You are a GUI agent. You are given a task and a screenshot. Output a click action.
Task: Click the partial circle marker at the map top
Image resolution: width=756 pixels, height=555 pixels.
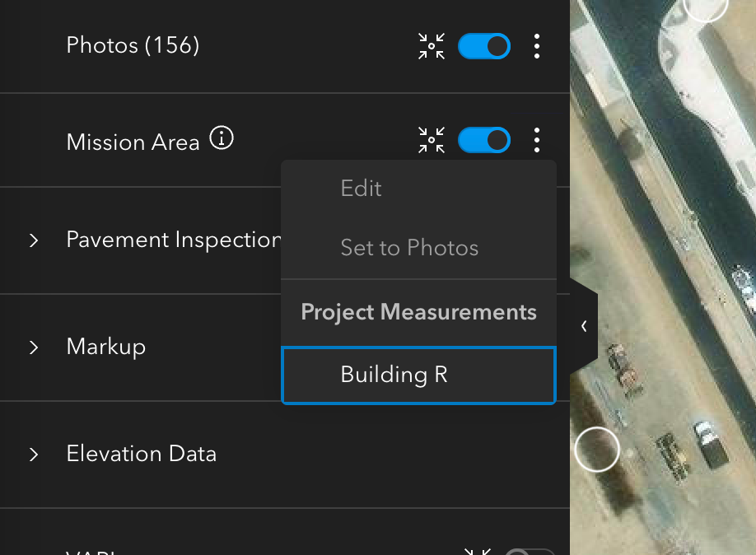pyautogui.click(x=706, y=7)
